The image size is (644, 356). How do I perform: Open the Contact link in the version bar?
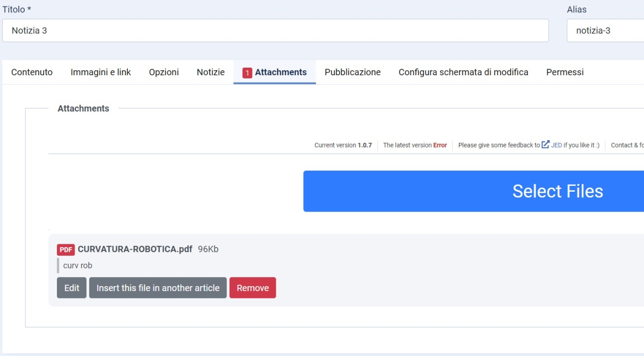(624, 145)
